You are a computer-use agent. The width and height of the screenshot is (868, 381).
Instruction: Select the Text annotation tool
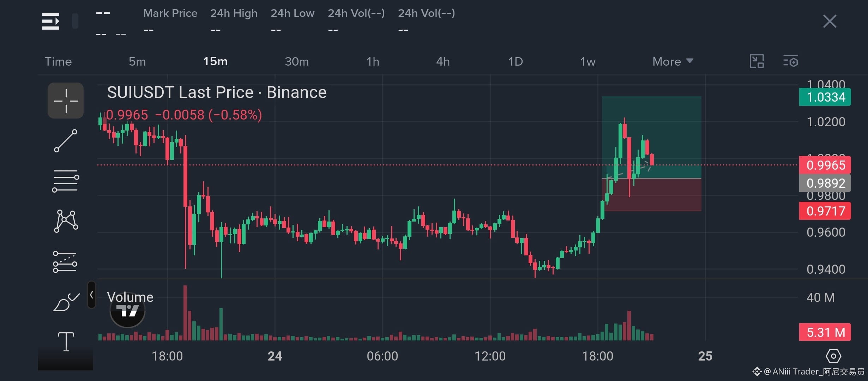tap(66, 341)
